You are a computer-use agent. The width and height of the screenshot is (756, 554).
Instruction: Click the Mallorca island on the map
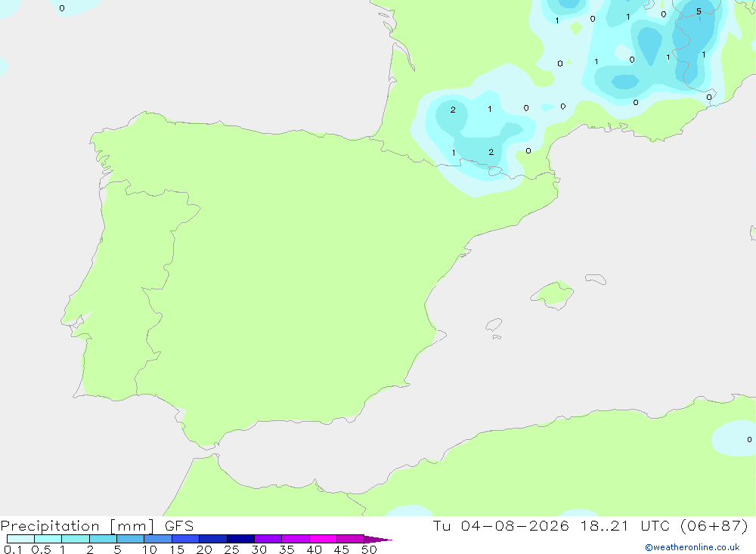pyautogui.click(x=553, y=295)
